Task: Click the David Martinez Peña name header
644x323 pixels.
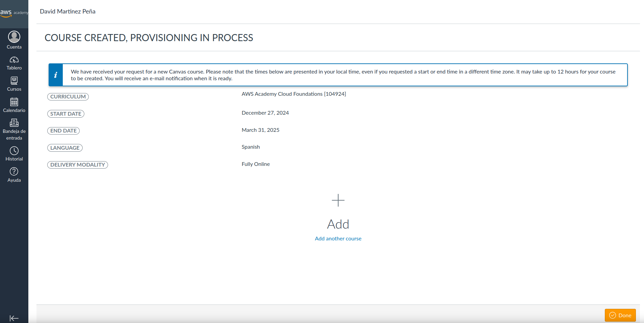Action: pyautogui.click(x=68, y=11)
